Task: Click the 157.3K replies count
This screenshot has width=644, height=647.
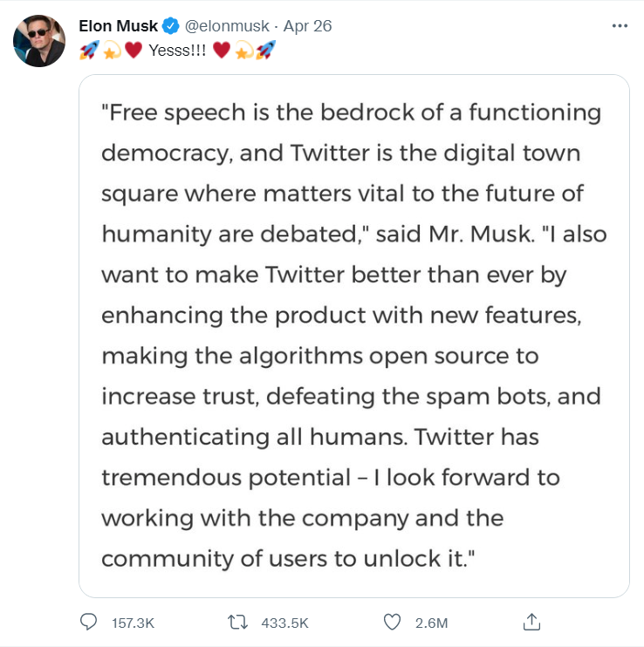Action: coord(133,623)
